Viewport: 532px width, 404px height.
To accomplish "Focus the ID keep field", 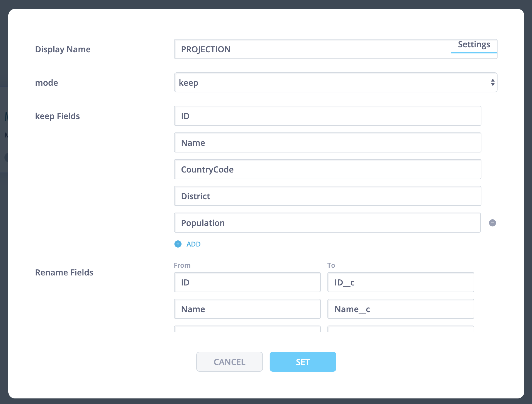I will point(327,116).
